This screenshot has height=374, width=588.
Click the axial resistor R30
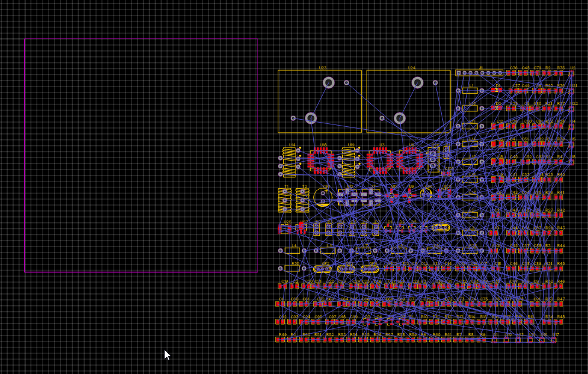(x=293, y=268)
